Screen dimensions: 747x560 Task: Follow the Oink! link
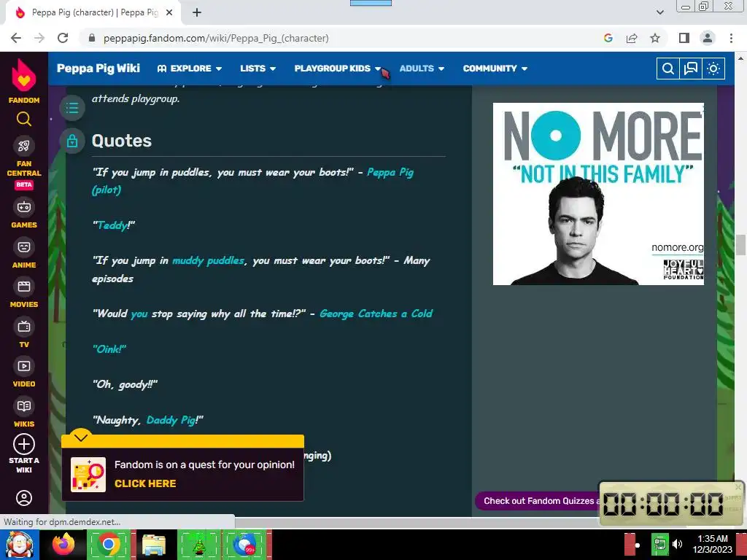(x=109, y=349)
